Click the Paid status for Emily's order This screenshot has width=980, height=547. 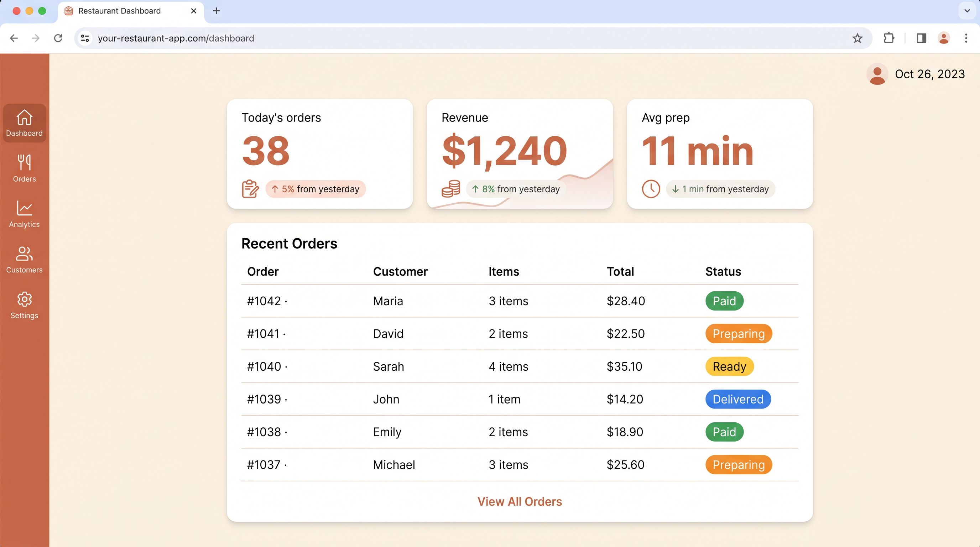pos(724,432)
